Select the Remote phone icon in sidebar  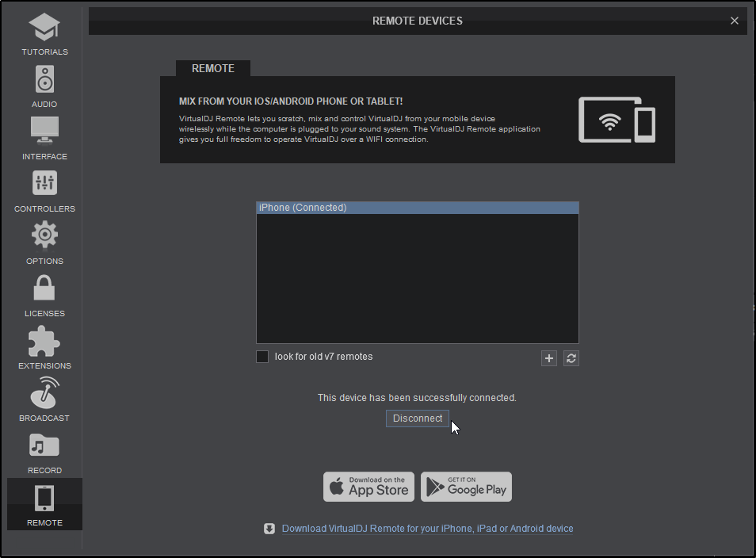coord(44,499)
